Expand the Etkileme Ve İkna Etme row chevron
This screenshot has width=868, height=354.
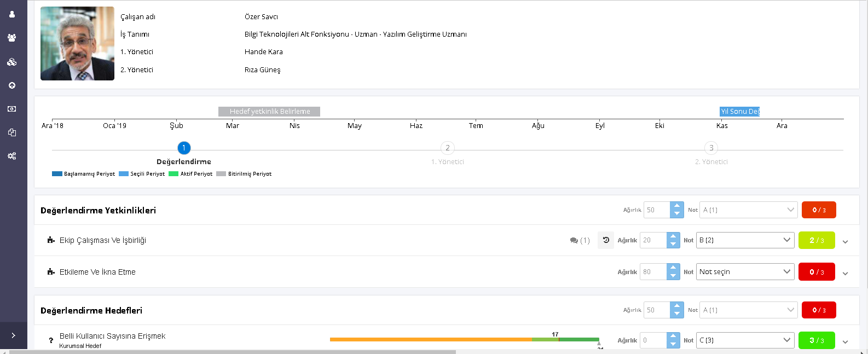tap(845, 273)
